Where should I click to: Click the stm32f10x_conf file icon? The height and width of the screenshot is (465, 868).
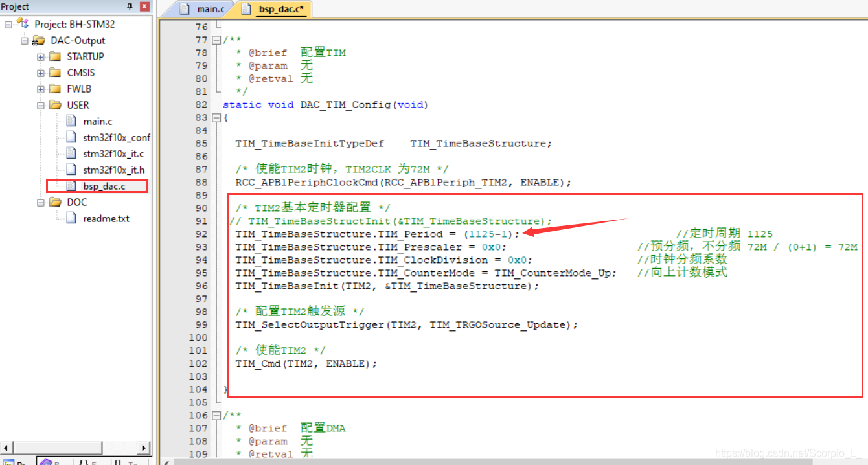(71, 137)
